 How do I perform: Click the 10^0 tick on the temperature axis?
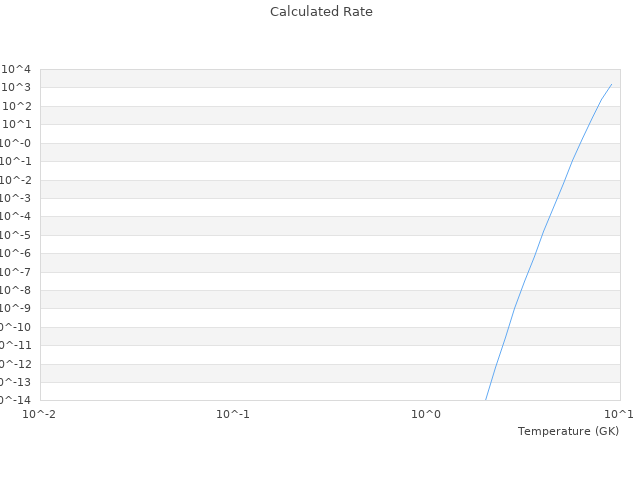426,414
